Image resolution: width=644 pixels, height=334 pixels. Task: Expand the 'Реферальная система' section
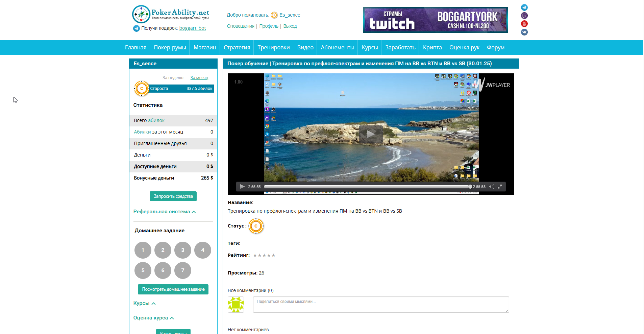165,212
